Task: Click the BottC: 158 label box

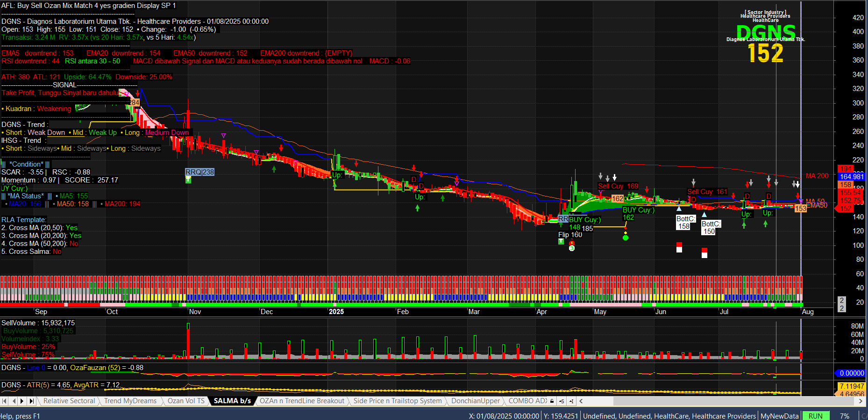Action: (x=685, y=223)
